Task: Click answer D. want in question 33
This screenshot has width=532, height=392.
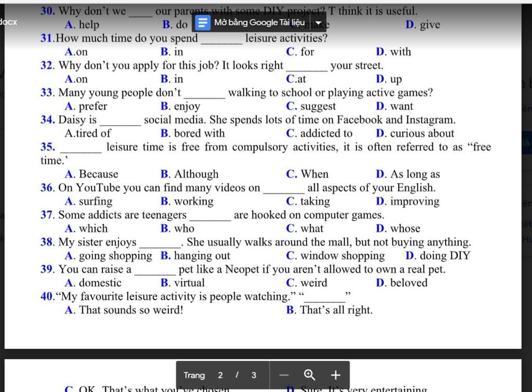Action: [x=394, y=106]
